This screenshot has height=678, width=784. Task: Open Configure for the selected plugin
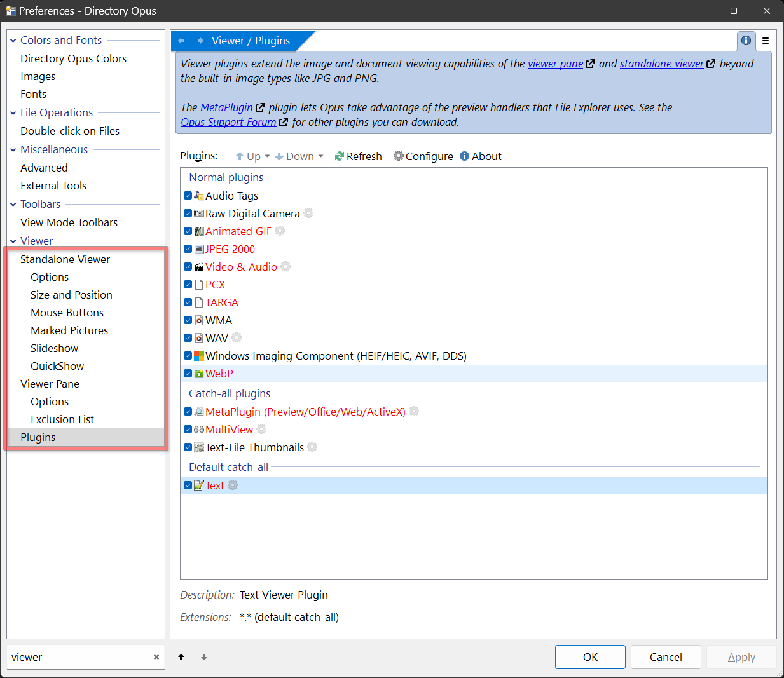[x=399, y=156]
